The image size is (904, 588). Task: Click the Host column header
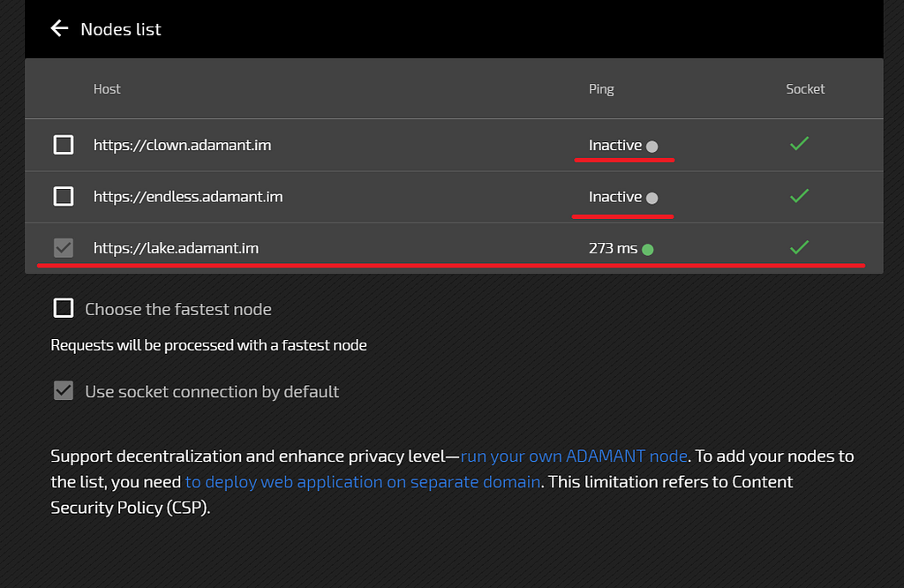[107, 89]
